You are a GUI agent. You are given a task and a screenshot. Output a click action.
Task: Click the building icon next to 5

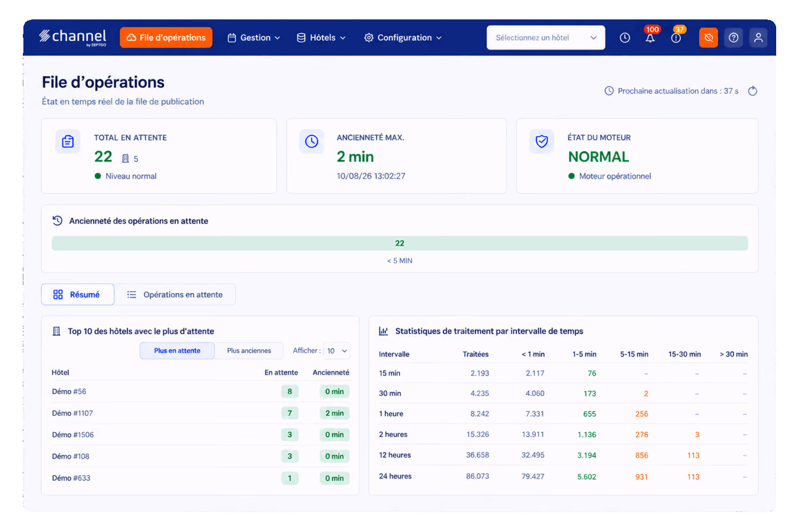point(126,159)
